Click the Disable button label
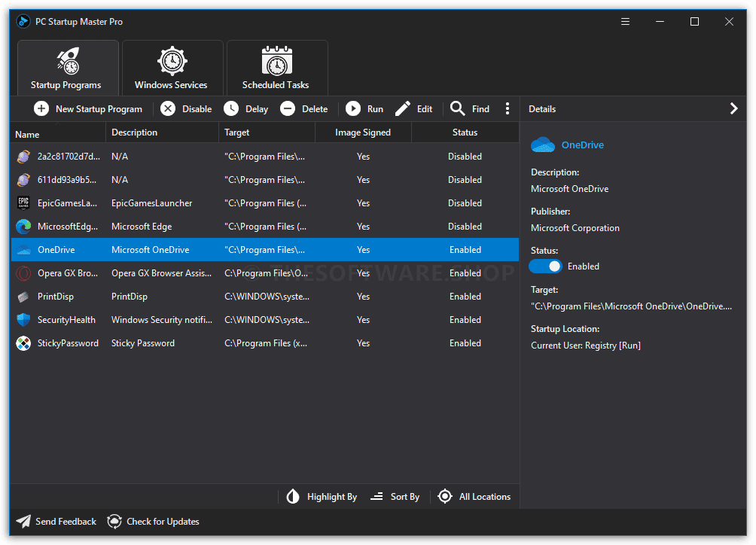 [197, 109]
